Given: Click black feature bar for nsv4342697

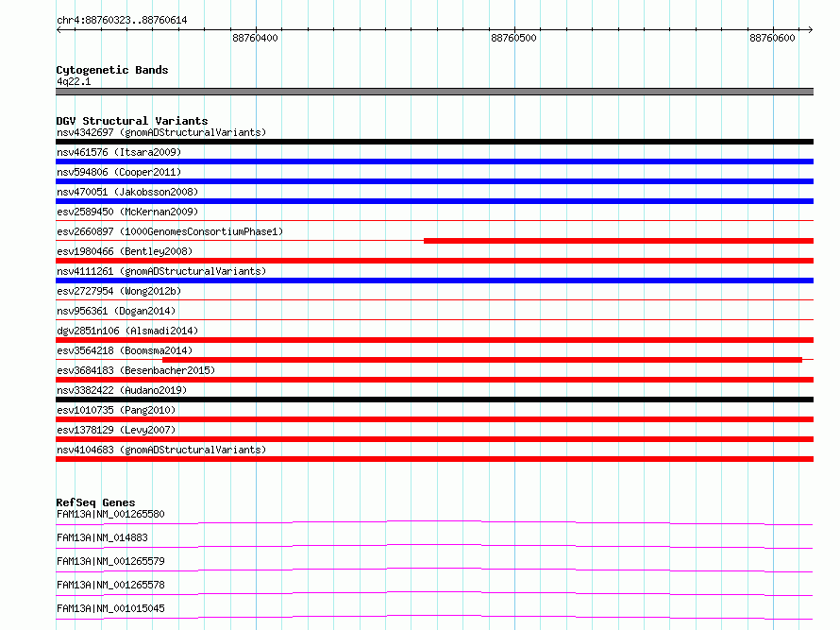Looking at the screenshot, I should tap(434, 142).
